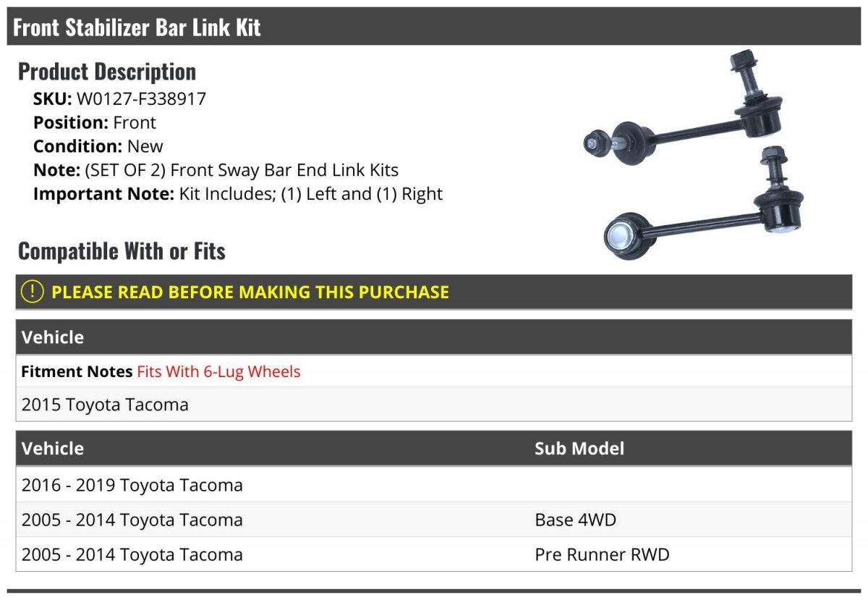Viewport: 868px width, 600px height.
Task: Click the Compatible With or Fits heading
Action: pyautogui.click(x=122, y=251)
